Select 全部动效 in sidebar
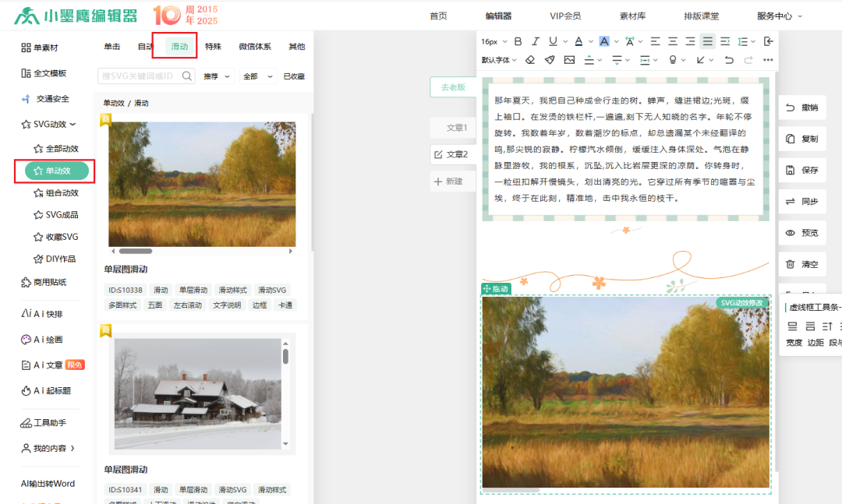Screen dimensions: 842x504 pos(56,149)
